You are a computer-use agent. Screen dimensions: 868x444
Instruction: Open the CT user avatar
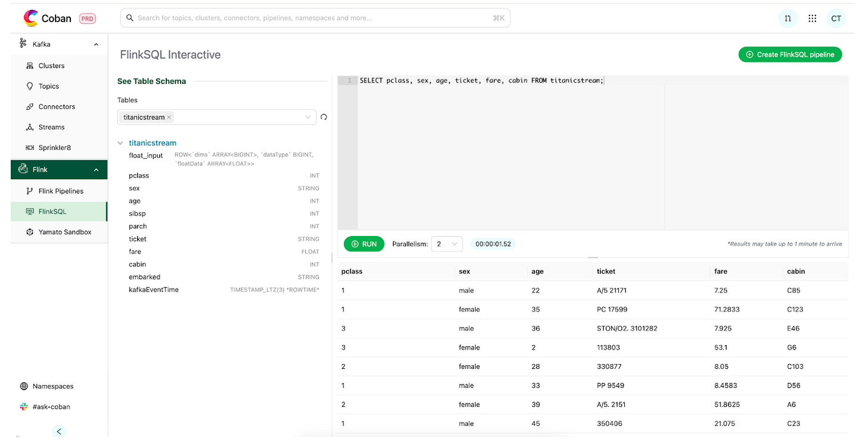tap(836, 18)
